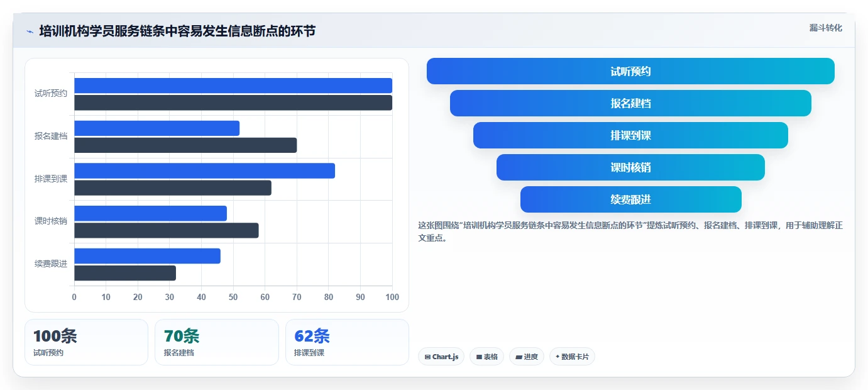Click the 试听预约 y-axis label
This screenshot has width=868, height=390.
(51, 94)
